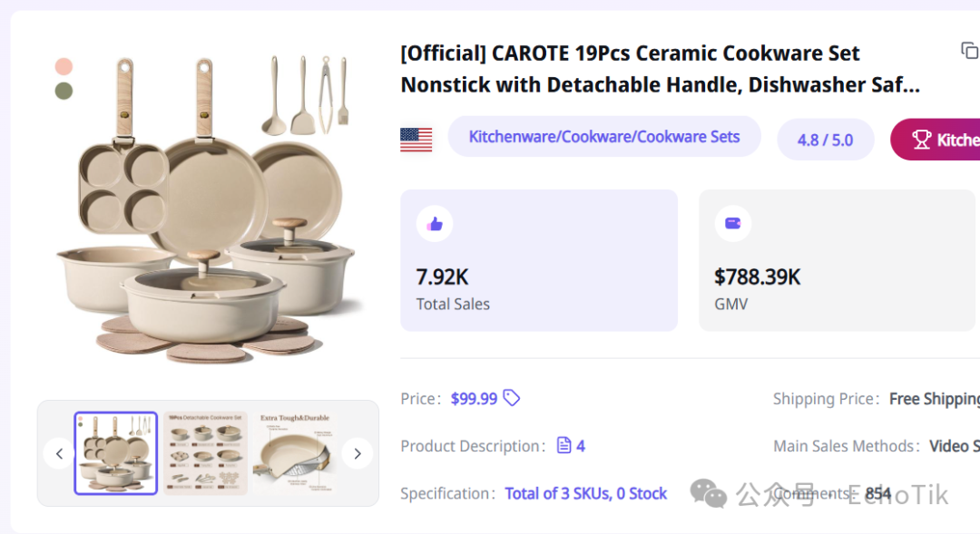Select the first cookware set thumbnail
980x534 pixels.
(x=115, y=453)
